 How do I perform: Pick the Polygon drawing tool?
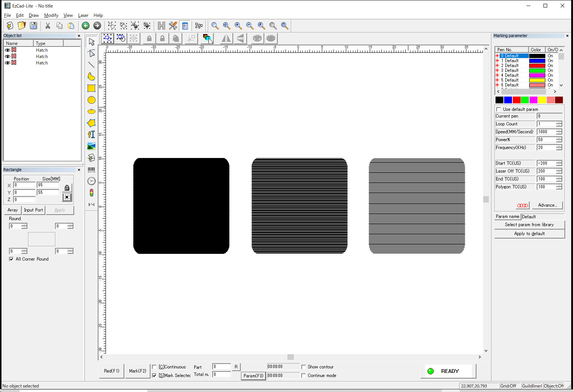coord(91,123)
